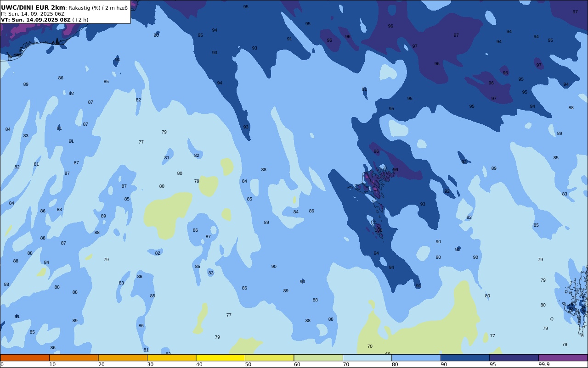Click the '10' legend scale label
588x368 pixels.
(52, 364)
